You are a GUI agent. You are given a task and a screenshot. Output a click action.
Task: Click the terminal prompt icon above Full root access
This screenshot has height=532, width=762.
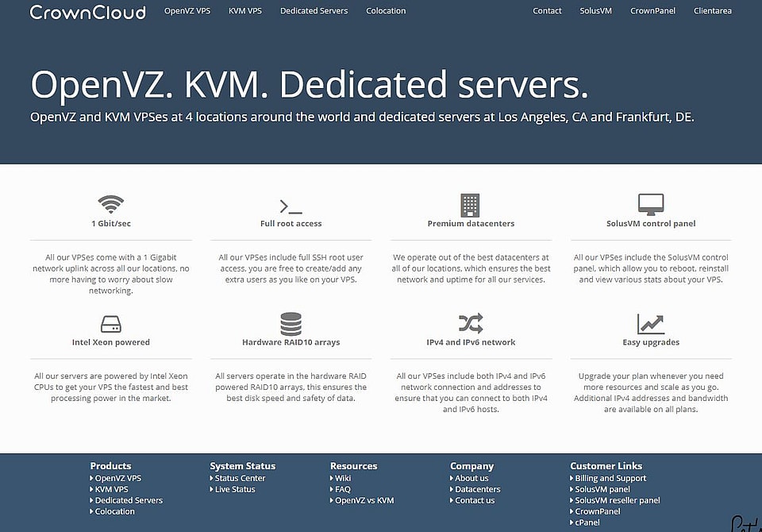tap(291, 206)
